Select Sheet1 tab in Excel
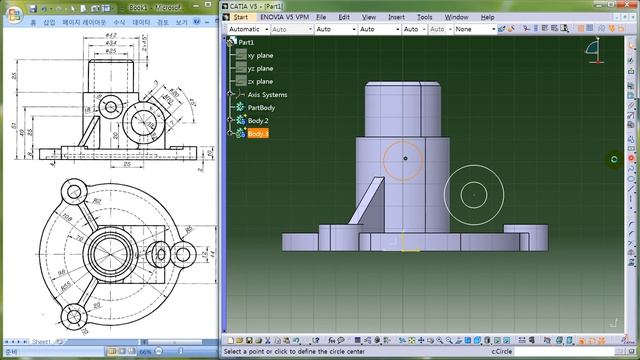This screenshot has height=360, width=640. click(x=41, y=342)
